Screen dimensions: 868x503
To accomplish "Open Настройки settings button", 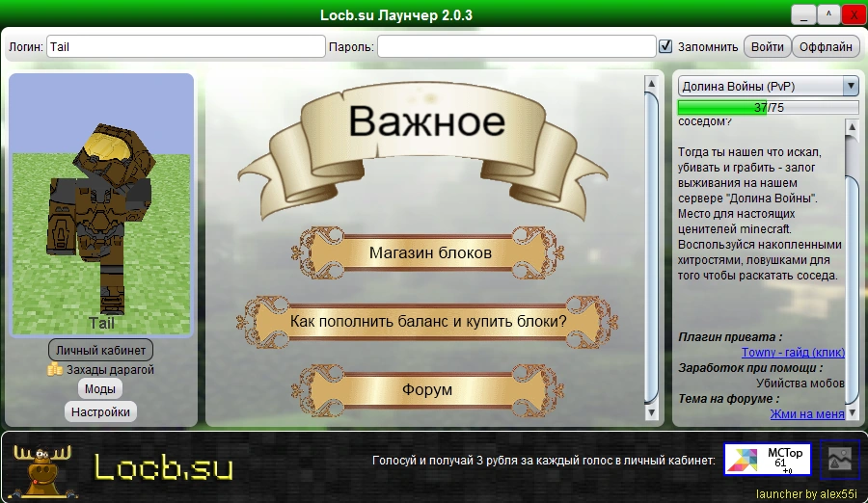I will coord(100,411).
